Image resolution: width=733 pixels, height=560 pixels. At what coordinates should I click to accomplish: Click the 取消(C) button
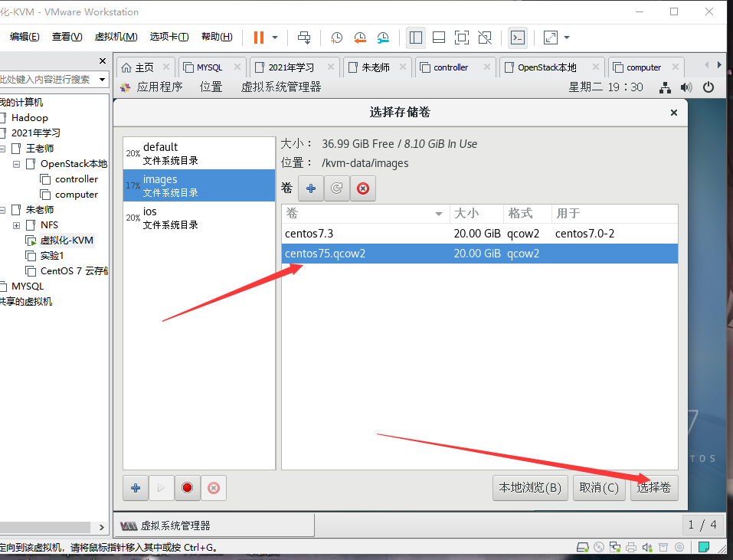pyautogui.click(x=599, y=488)
